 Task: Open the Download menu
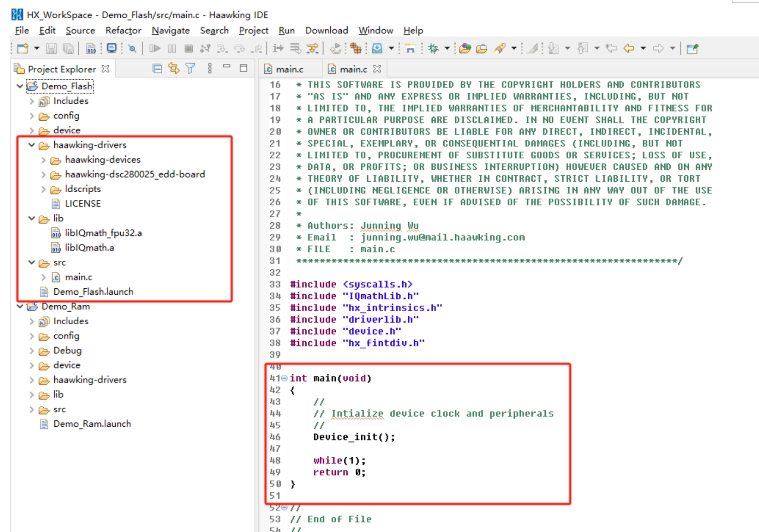click(x=326, y=31)
